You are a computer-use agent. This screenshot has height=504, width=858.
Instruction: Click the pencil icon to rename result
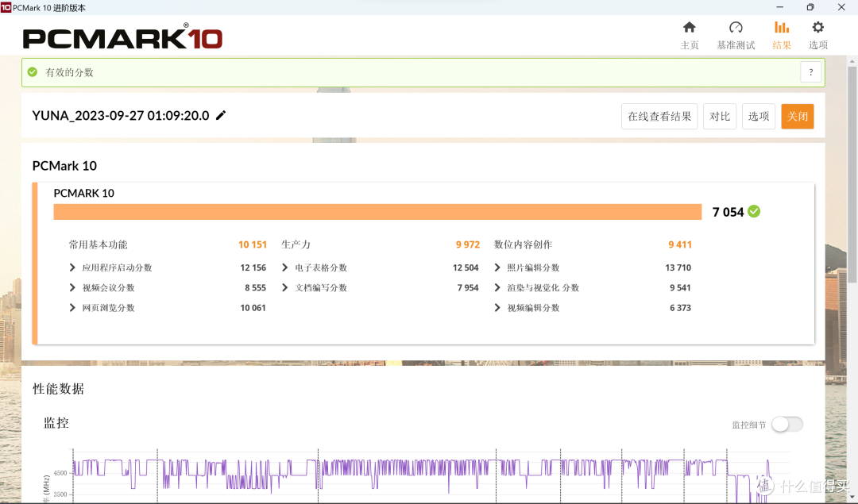[221, 115]
